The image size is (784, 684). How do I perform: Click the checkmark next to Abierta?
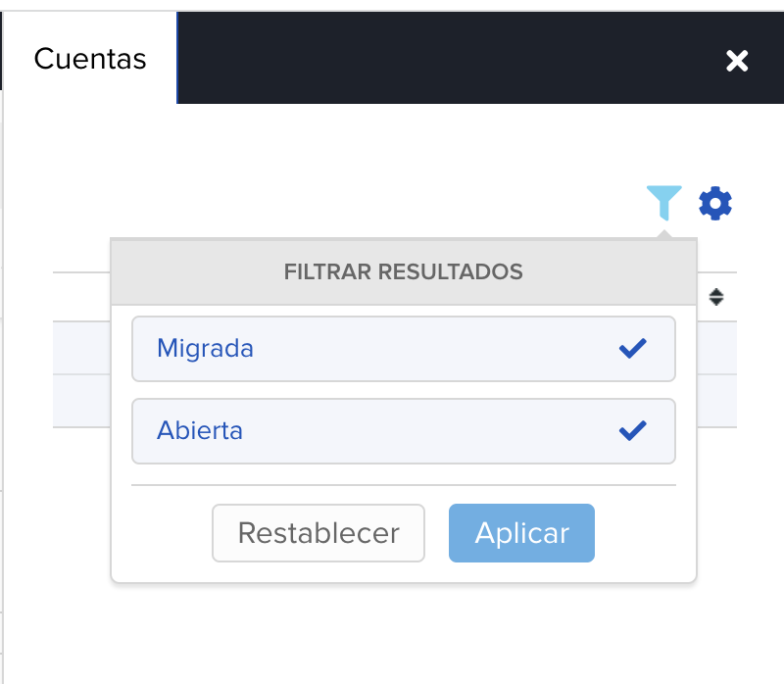[633, 430]
